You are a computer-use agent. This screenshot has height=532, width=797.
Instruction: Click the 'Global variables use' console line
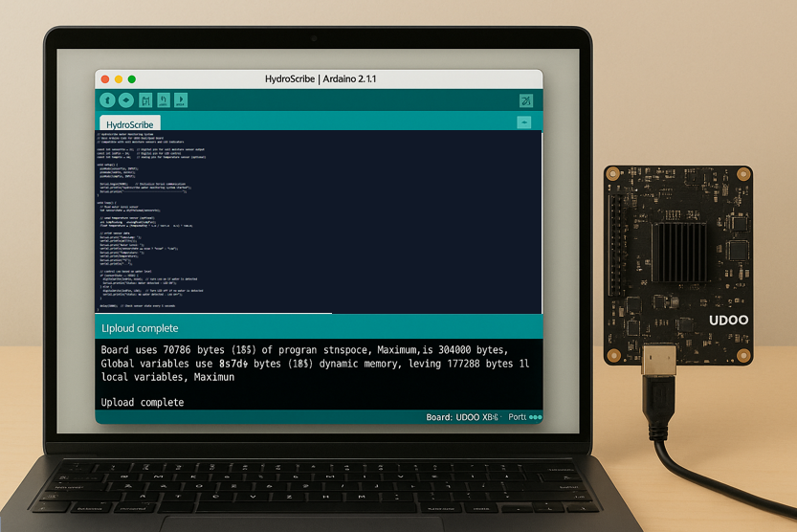pos(315,364)
